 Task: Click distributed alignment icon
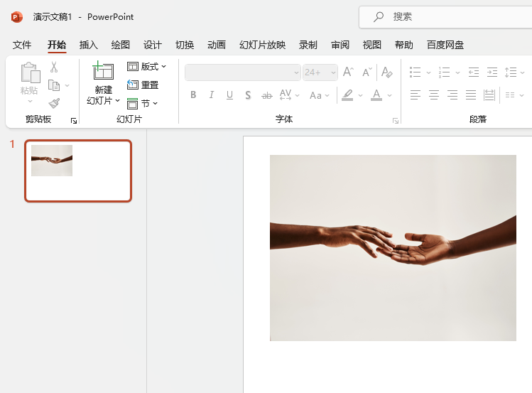point(489,95)
